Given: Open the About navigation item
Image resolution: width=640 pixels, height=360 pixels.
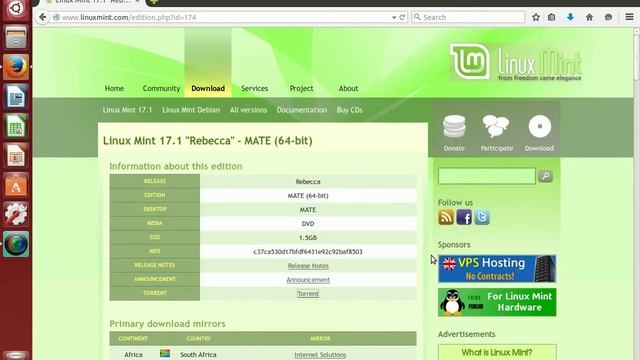Looking at the screenshot, I should (x=348, y=88).
